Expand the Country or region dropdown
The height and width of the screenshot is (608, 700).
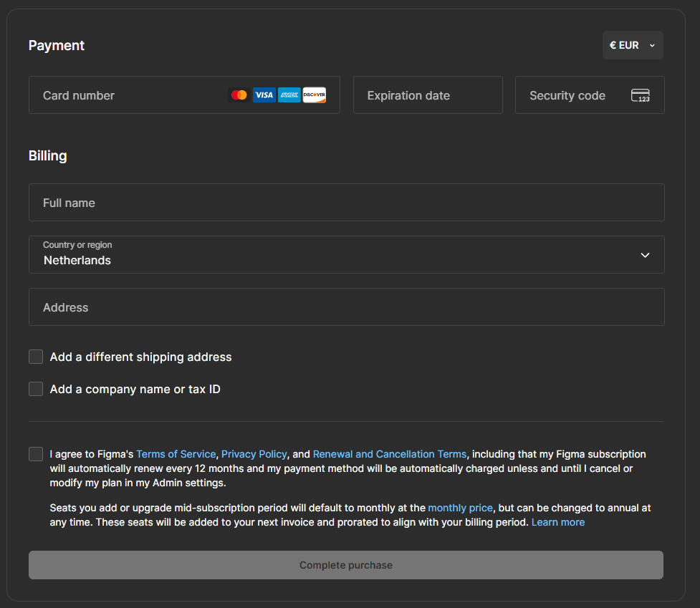click(x=347, y=255)
